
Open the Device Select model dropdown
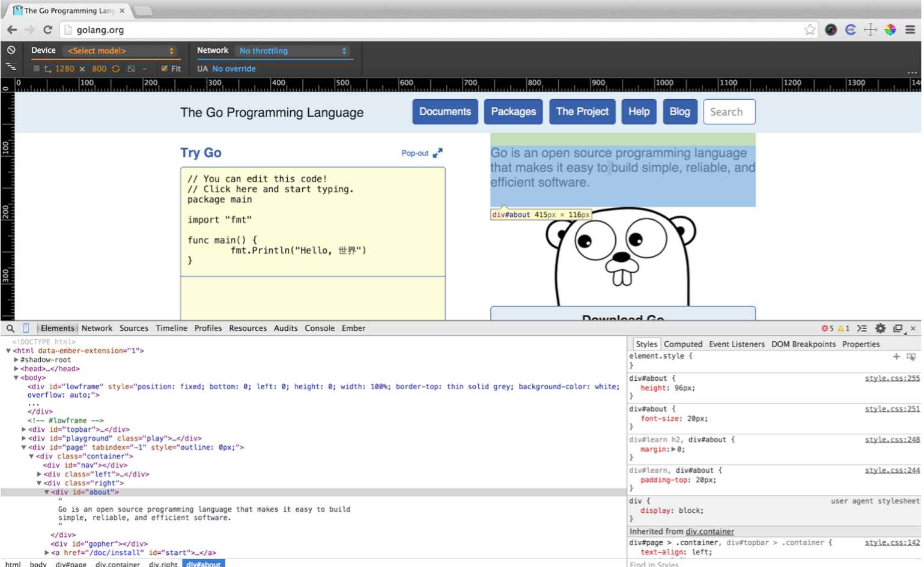[x=120, y=51]
